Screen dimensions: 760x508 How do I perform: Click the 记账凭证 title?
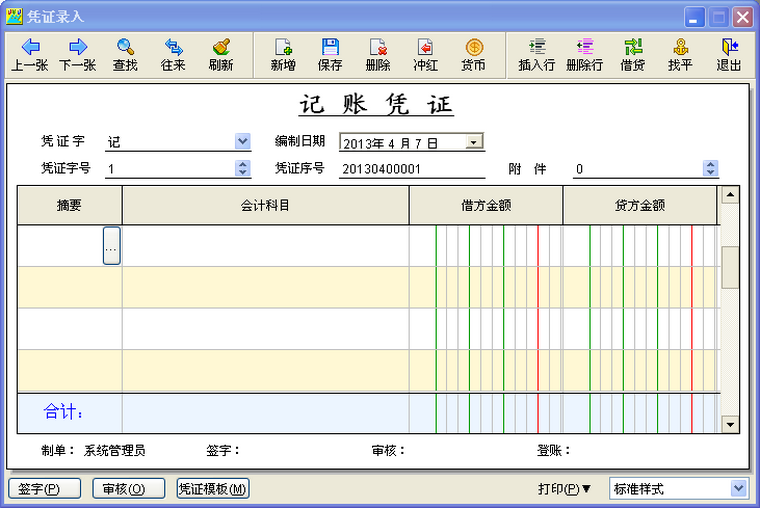376,104
